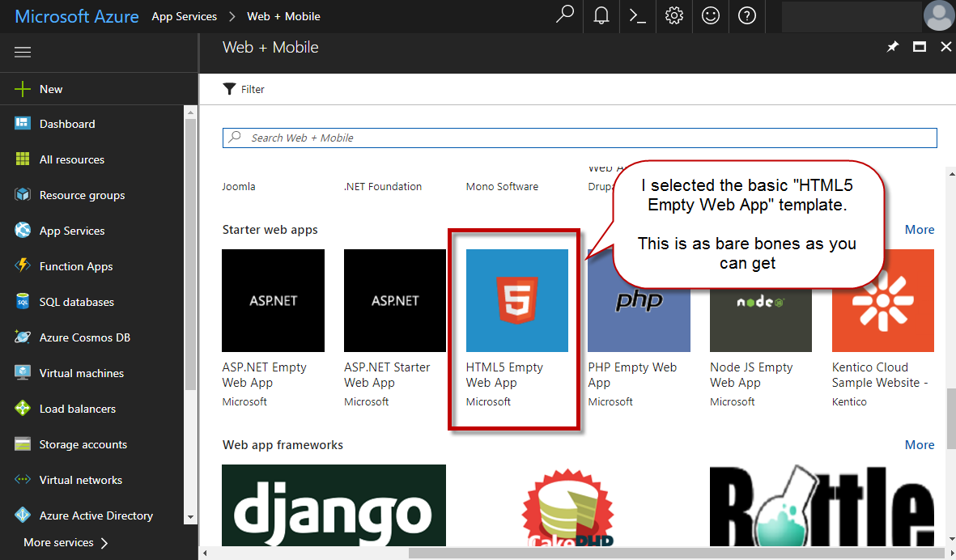956x560 pixels.
Task: Open the help question mark icon
Action: [747, 15]
